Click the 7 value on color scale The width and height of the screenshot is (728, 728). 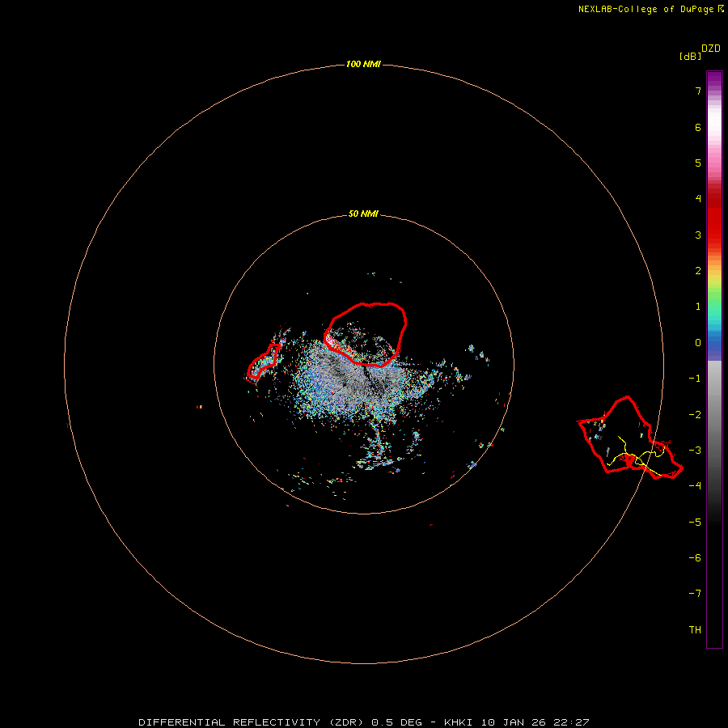click(698, 91)
